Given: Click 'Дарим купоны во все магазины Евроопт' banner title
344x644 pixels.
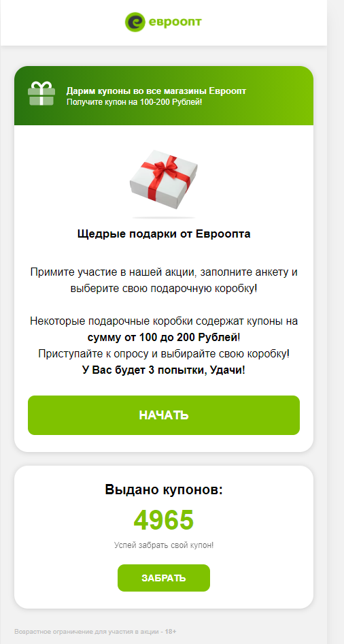Looking at the screenshot, I should point(156,91).
